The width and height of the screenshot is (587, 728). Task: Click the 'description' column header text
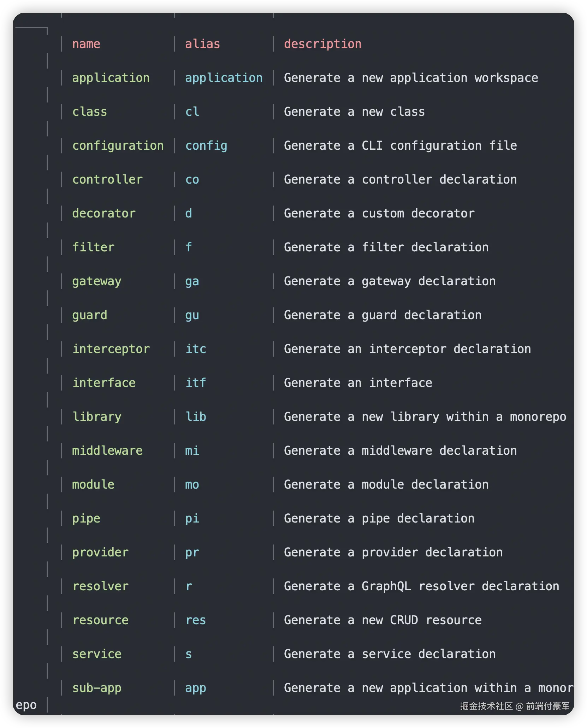[322, 44]
